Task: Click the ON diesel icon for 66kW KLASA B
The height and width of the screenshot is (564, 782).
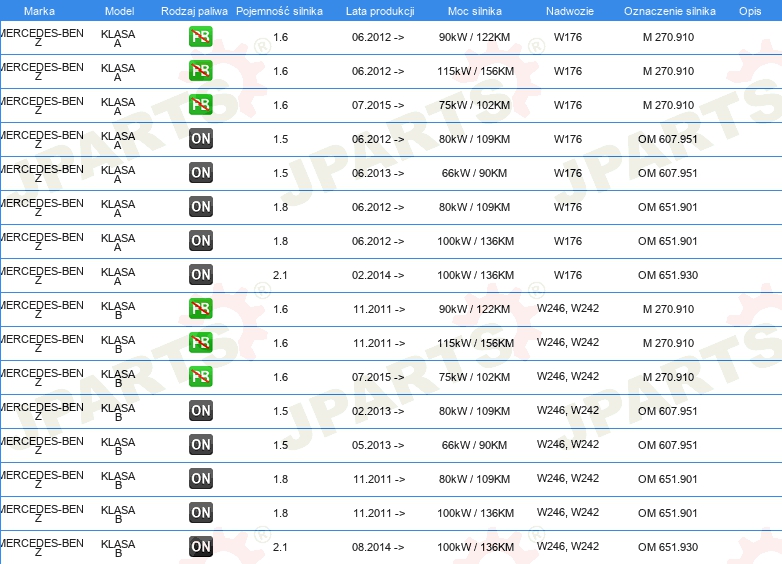Action: [x=200, y=445]
